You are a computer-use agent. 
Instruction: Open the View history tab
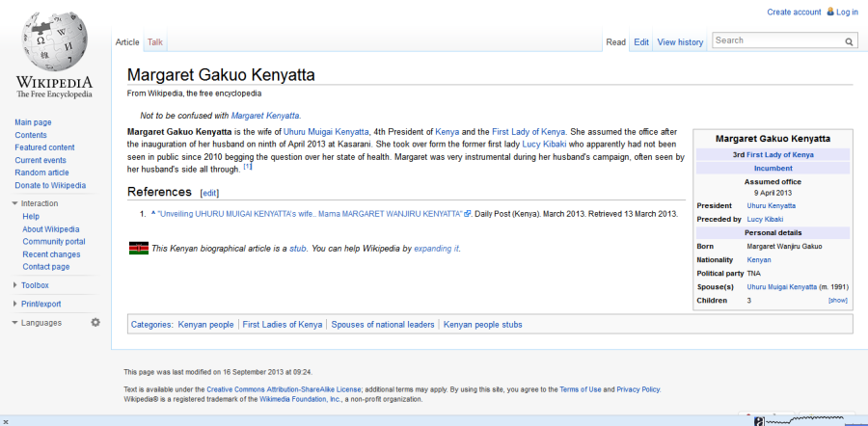pyautogui.click(x=680, y=42)
